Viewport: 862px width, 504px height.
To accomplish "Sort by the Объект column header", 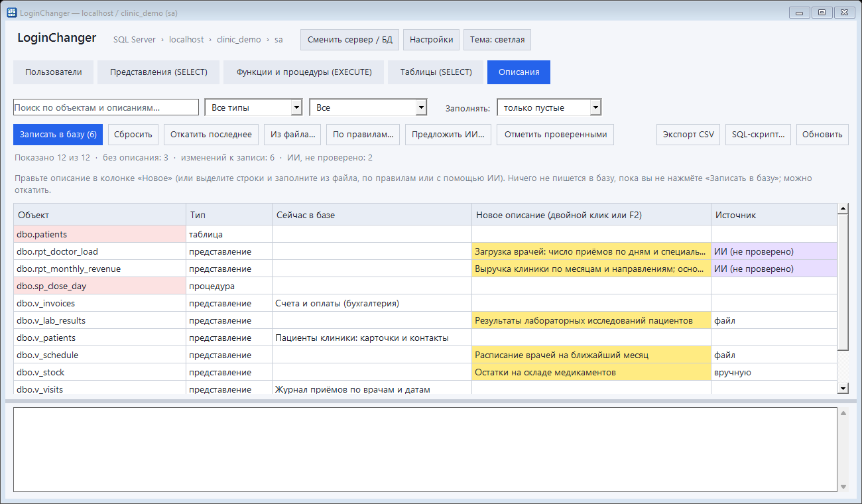I will click(x=100, y=215).
